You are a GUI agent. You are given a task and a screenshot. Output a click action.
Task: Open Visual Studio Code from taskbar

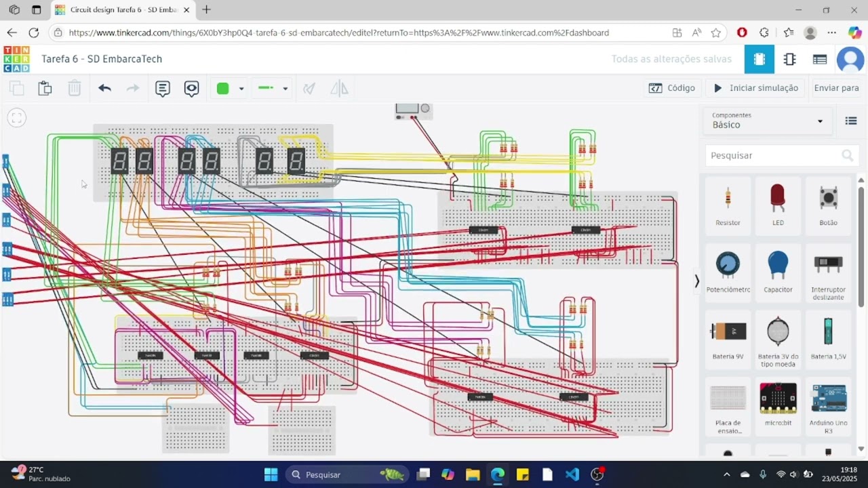[x=572, y=474]
